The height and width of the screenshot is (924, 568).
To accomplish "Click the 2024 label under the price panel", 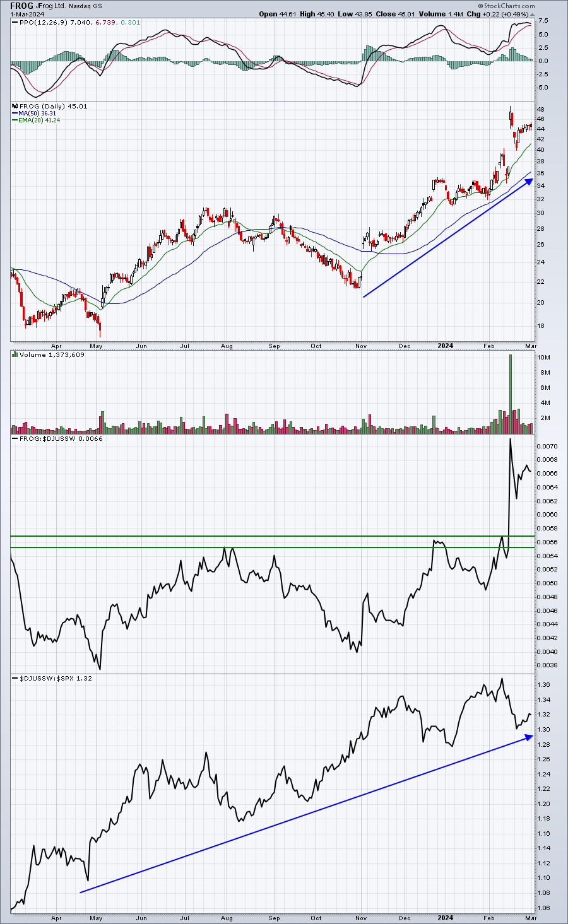I will (x=446, y=346).
